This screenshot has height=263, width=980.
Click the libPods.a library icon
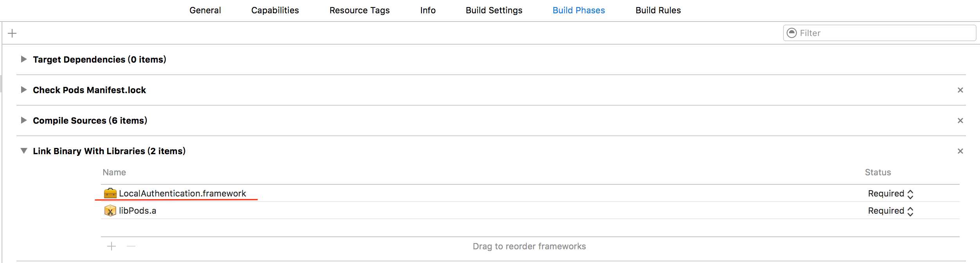pyautogui.click(x=110, y=211)
